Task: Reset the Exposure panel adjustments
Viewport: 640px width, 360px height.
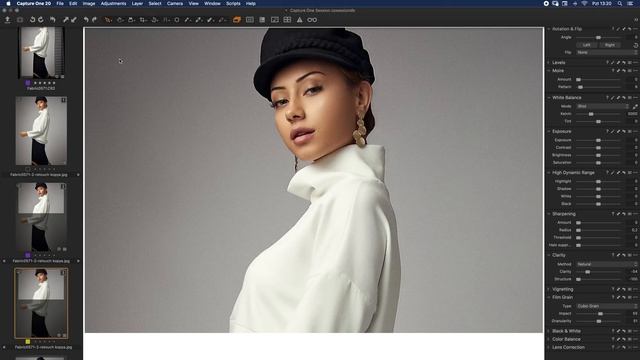Action: coord(624,131)
